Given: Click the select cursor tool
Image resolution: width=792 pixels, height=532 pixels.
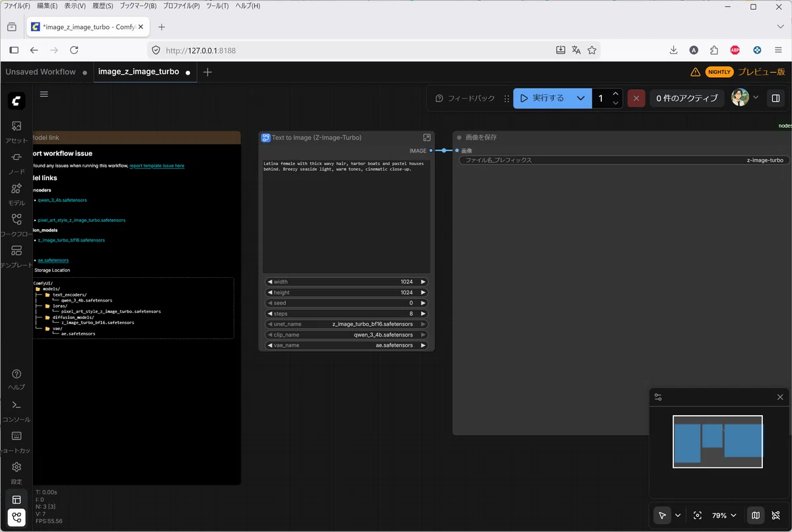Looking at the screenshot, I should [x=662, y=515].
